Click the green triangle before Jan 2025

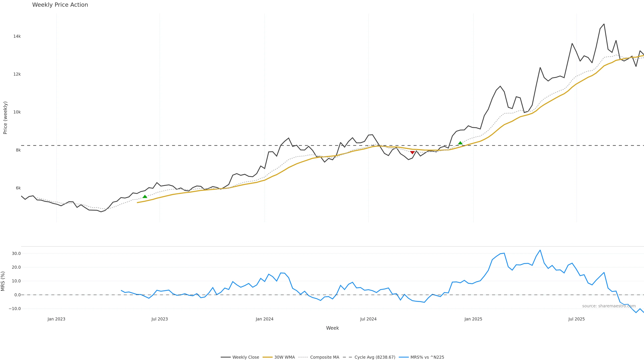pyautogui.click(x=460, y=143)
